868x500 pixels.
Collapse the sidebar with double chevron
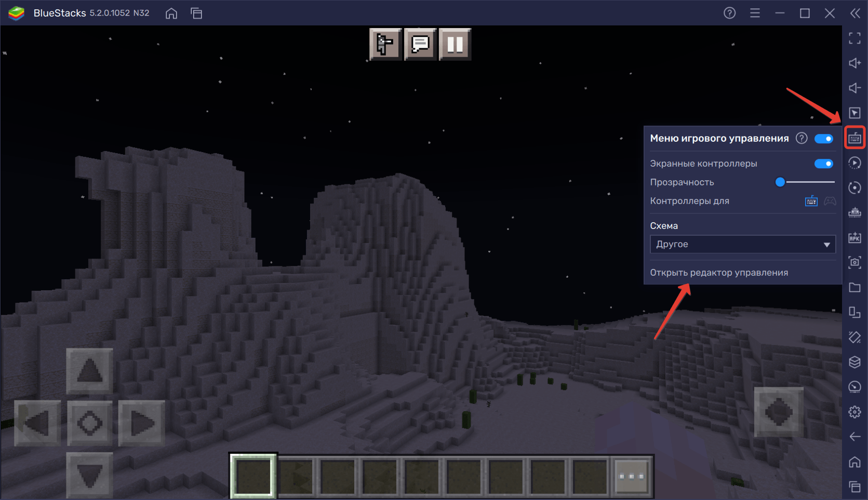[855, 13]
